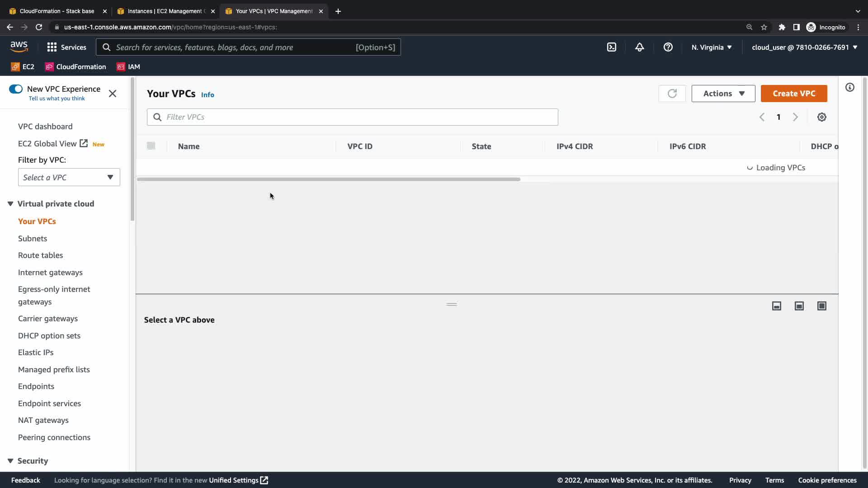Click the help question mark icon
The image size is (868, 488).
point(668,47)
